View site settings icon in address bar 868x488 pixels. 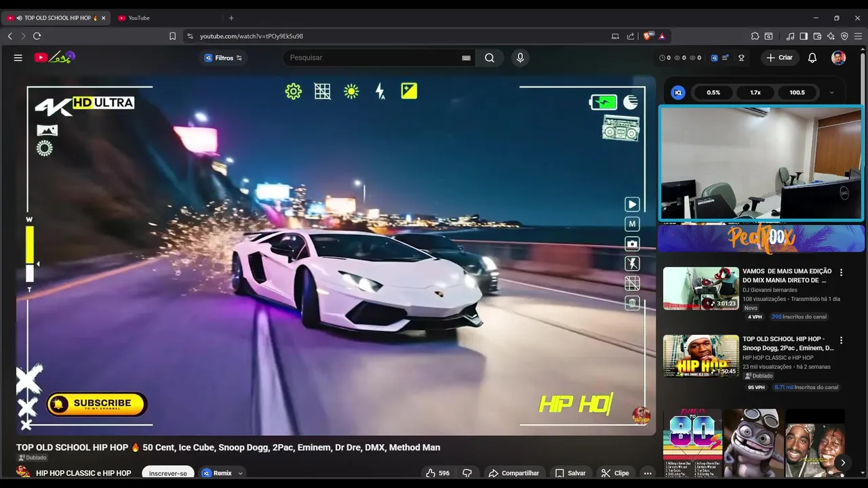(x=190, y=36)
